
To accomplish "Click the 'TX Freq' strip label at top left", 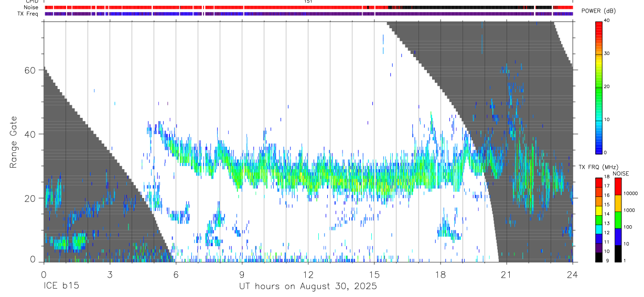I will coord(28,14).
